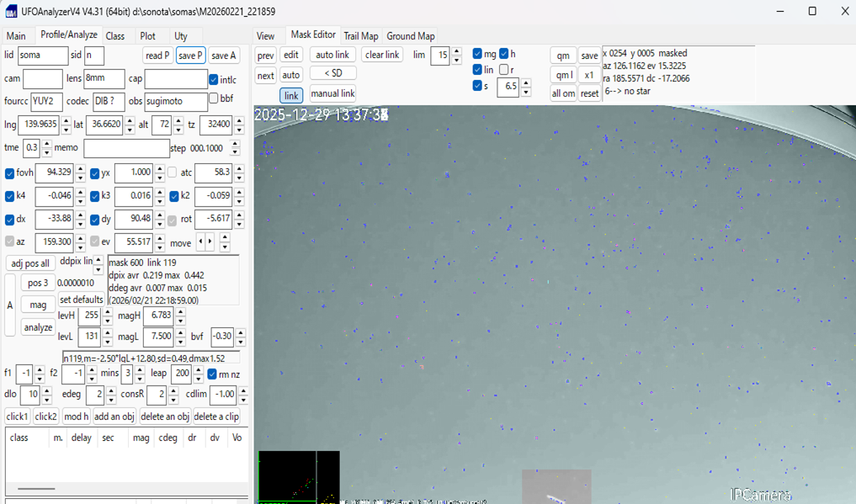Toggle the 'intlc' checkbox
The width and height of the screenshot is (856, 504).
[214, 80]
